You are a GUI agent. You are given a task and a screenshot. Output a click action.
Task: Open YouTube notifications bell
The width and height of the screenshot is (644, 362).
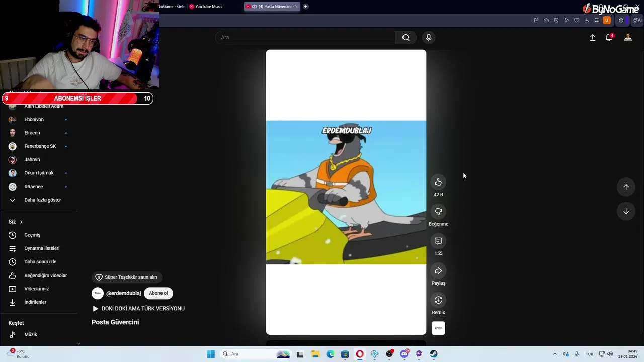point(609,38)
